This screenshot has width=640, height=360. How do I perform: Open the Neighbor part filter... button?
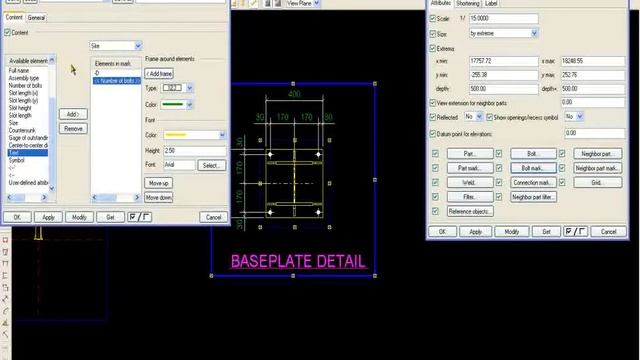tap(533, 197)
